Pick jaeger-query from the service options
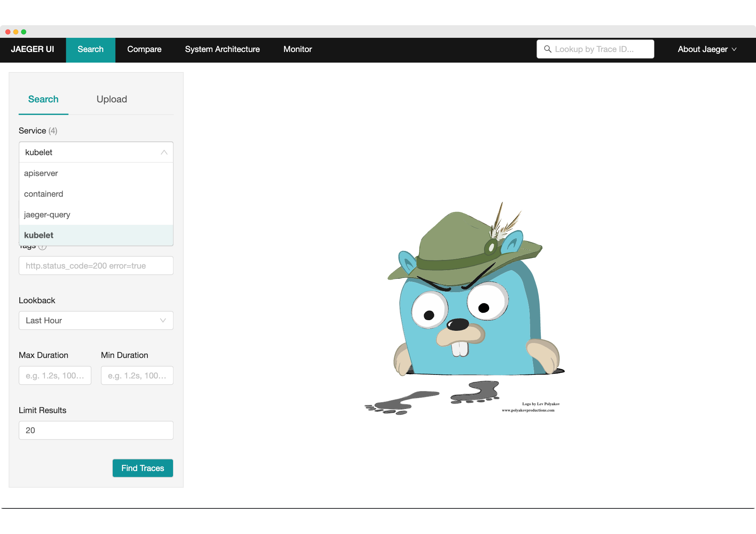This screenshot has width=756, height=534. point(47,215)
